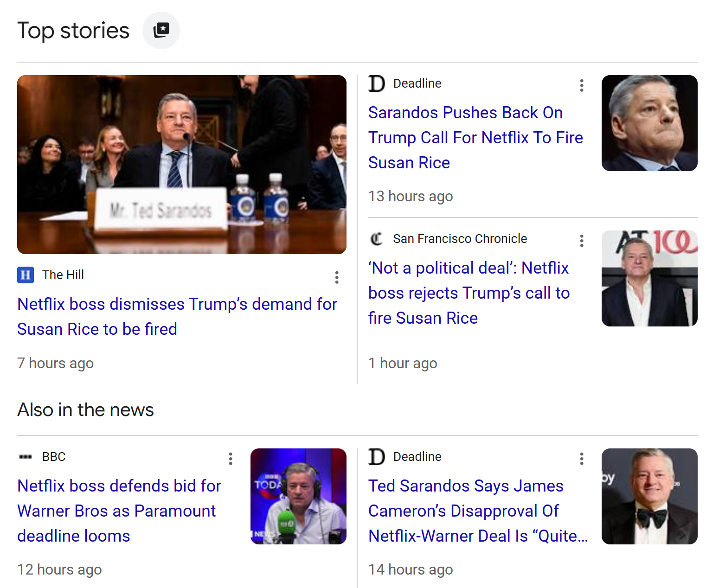Image resolution: width=719 pixels, height=588 pixels.
Task: Click The Hill logo icon
Action: coord(26,275)
